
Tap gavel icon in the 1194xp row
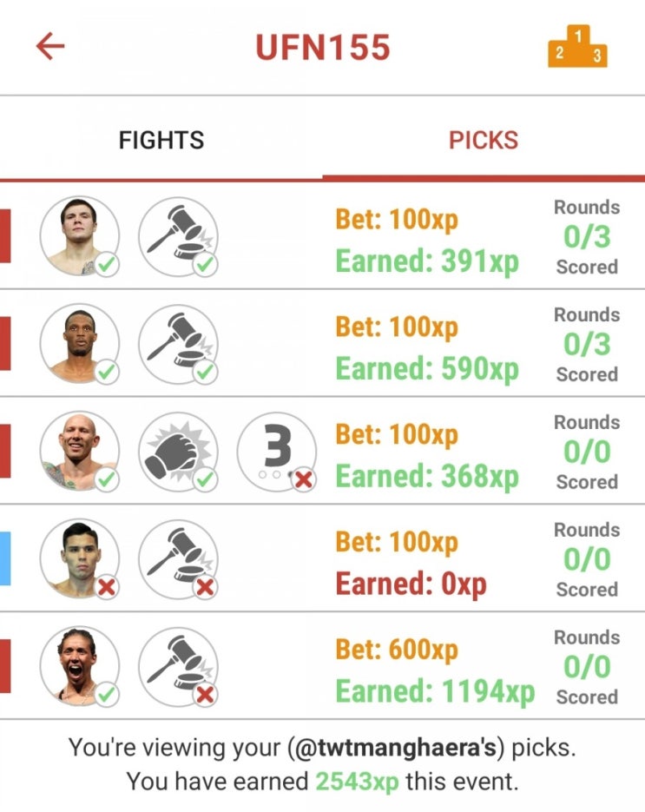coord(178,667)
